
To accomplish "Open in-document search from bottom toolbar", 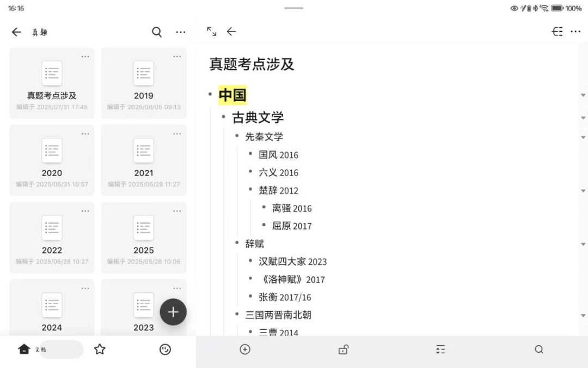I will pyautogui.click(x=538, y=349).
